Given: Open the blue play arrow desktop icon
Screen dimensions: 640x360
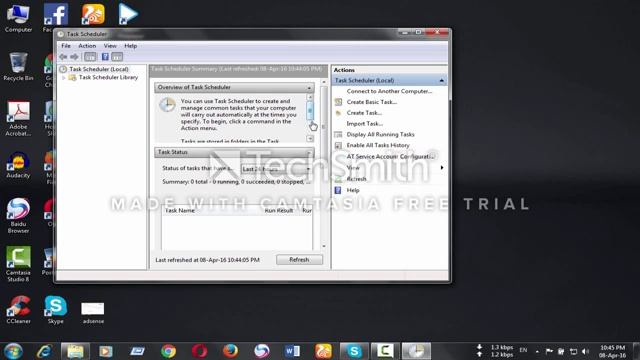Looking at the screenshot, I should pos(128,13).
